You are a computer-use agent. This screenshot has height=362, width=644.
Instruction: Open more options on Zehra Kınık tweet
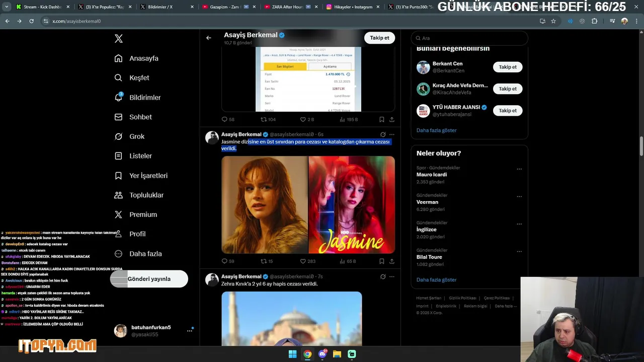point(392,277)
